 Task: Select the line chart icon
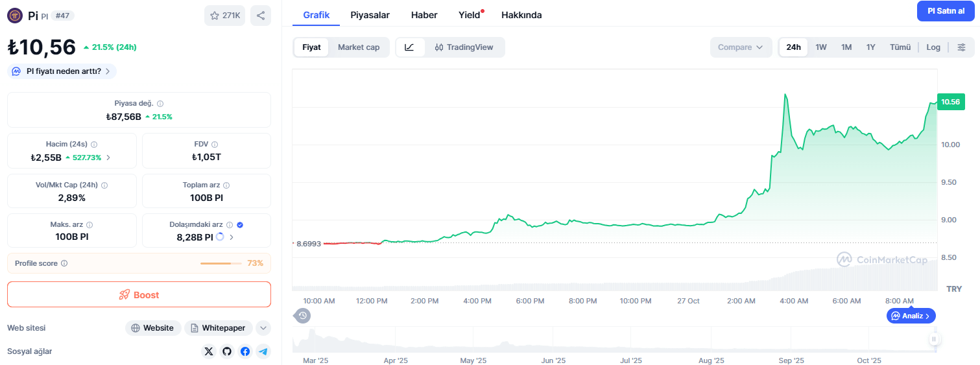[410, 47]
